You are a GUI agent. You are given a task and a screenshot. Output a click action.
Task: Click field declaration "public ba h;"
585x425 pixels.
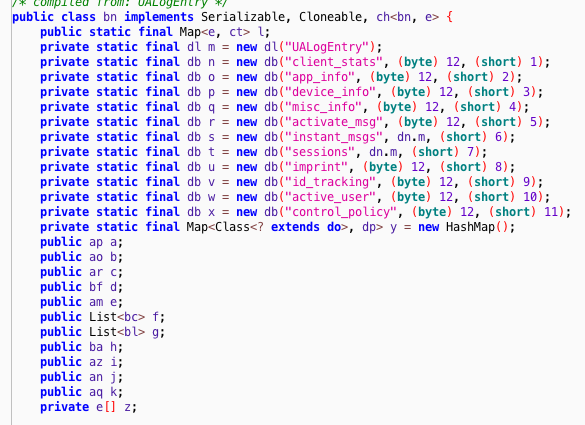(81, 347)
